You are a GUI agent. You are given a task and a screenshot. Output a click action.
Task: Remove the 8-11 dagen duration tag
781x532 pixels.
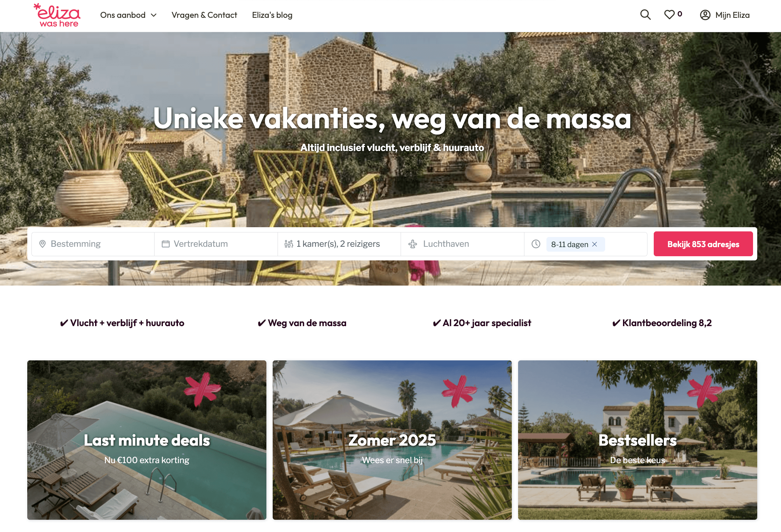pos(595,244)
